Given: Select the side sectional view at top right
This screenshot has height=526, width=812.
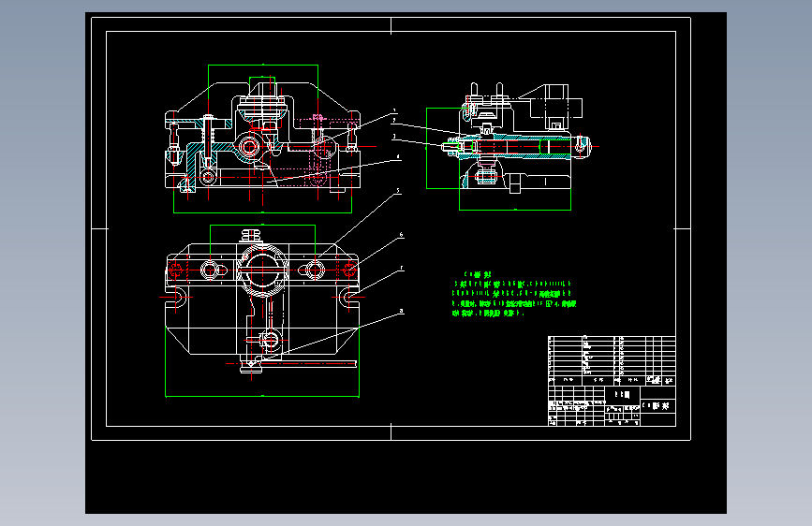Looking at the screenshot, I should tap(512, 146).
